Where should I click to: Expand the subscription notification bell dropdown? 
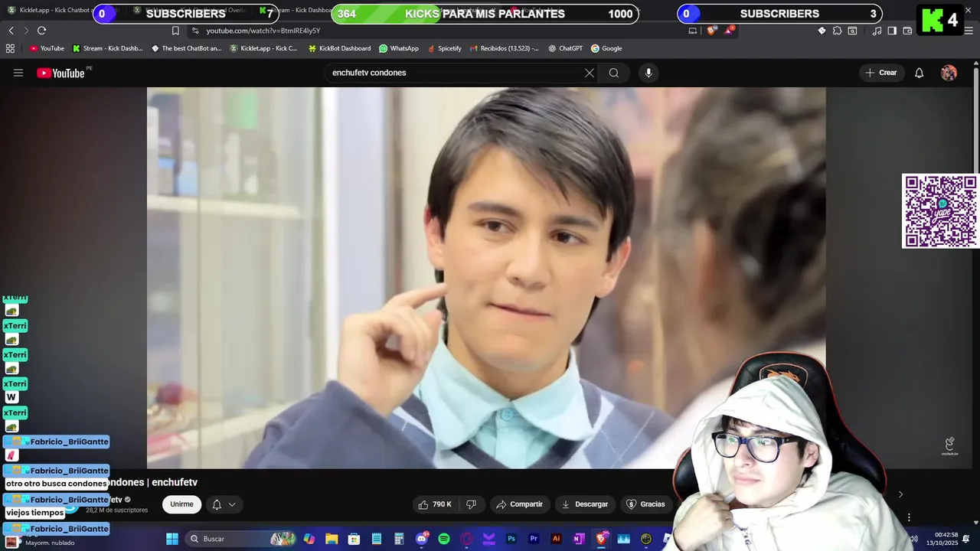coord(224,504)
